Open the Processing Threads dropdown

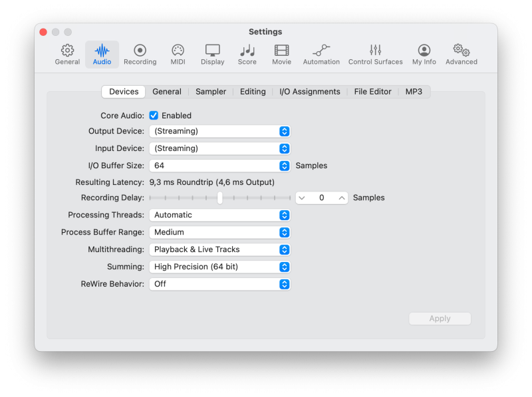point(219,215)
